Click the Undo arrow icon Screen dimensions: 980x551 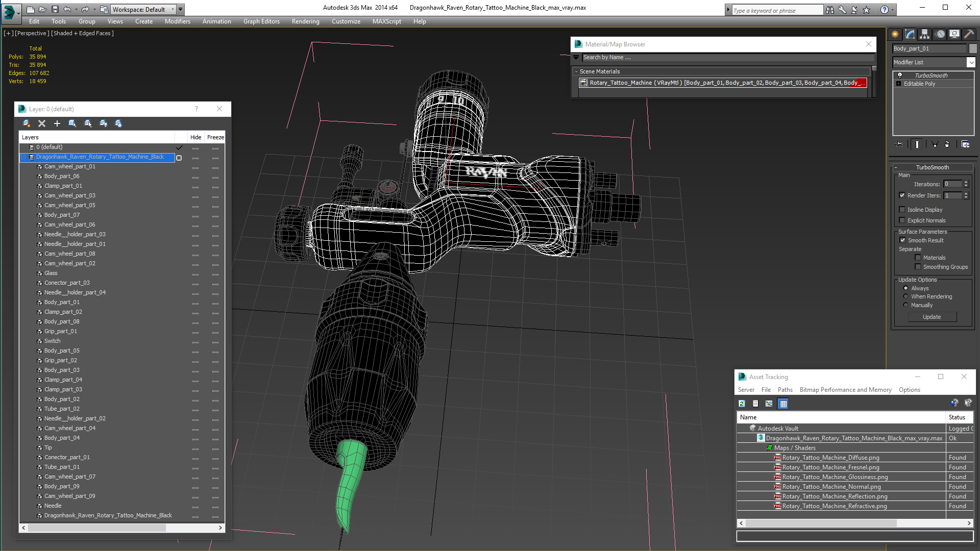tap(67, 9)
